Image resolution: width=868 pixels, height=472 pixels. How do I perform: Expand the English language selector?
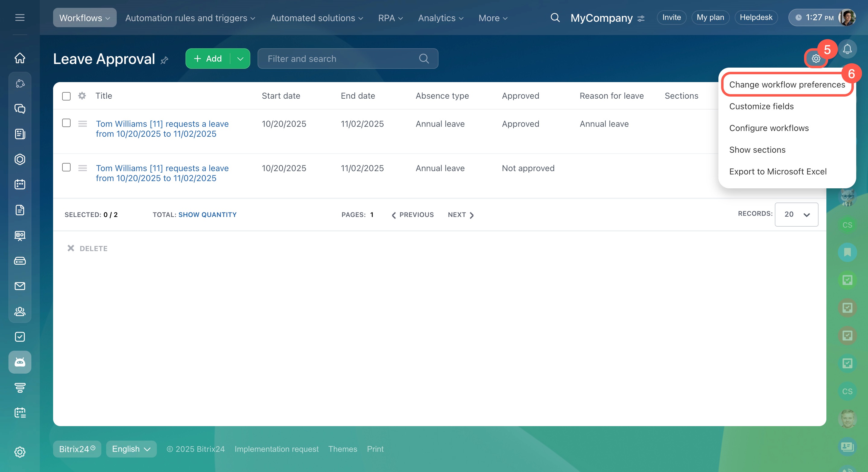(x=131, y=449)
